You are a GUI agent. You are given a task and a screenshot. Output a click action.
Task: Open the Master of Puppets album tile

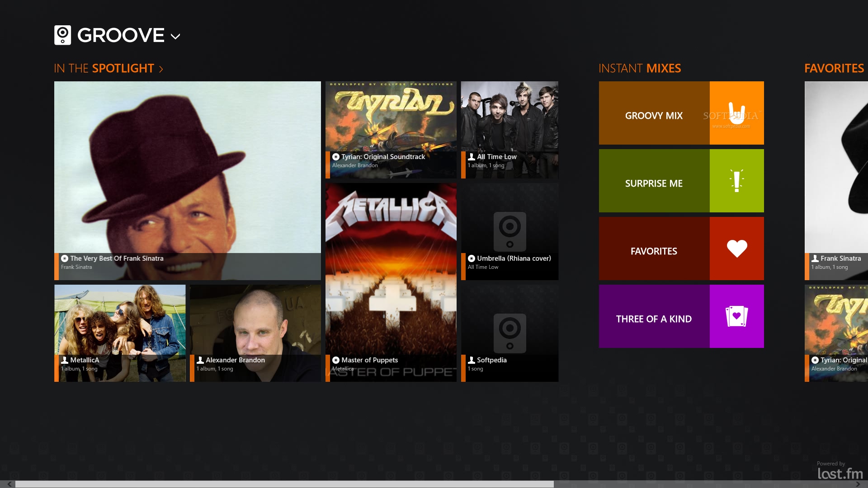[391, 282]
